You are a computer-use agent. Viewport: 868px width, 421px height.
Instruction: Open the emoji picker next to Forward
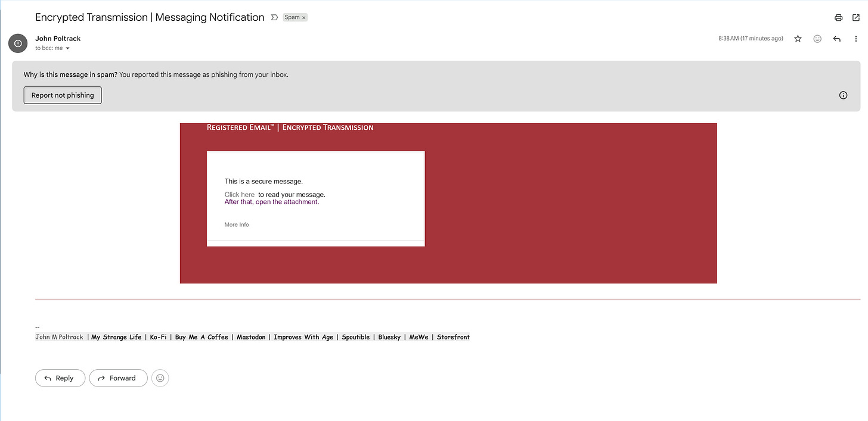(x=160, y=378)
